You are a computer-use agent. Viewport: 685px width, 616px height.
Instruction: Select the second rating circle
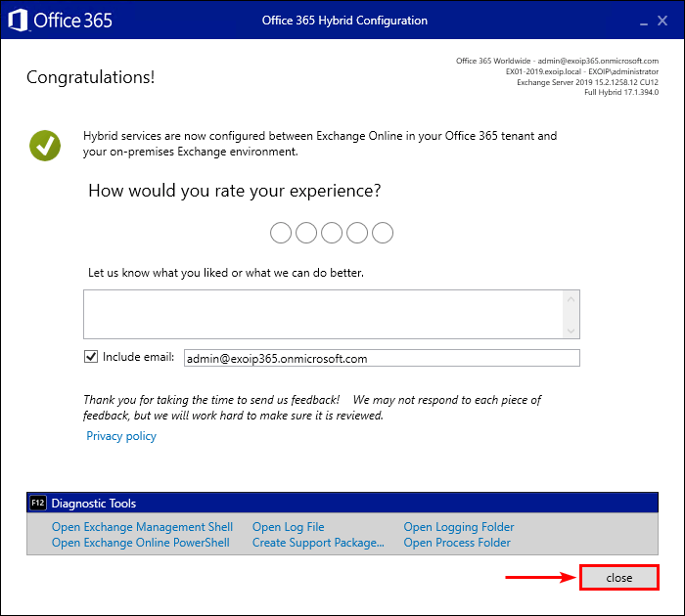pos(306,233)
